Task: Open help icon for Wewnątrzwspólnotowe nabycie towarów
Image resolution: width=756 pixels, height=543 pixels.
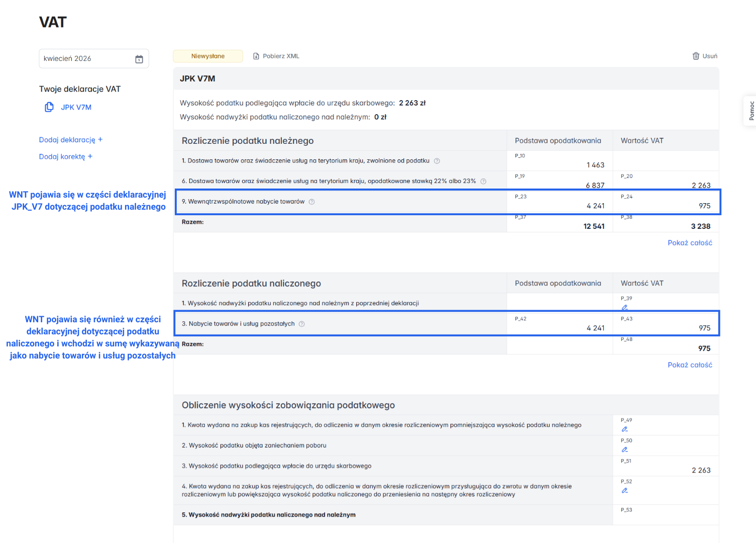Action: click(x=312, y=202)
